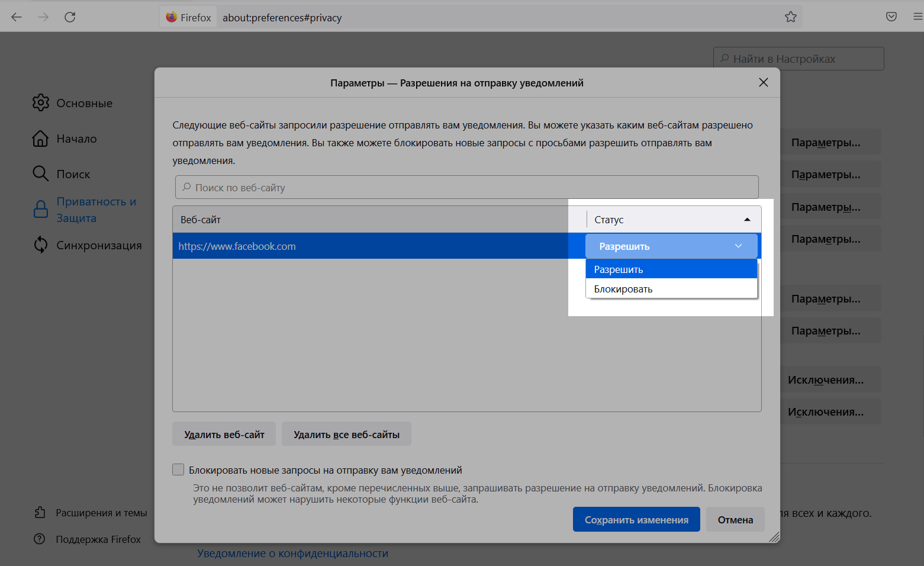Open Поиск settings section
The image size is (924, 566).
[73, 174]
